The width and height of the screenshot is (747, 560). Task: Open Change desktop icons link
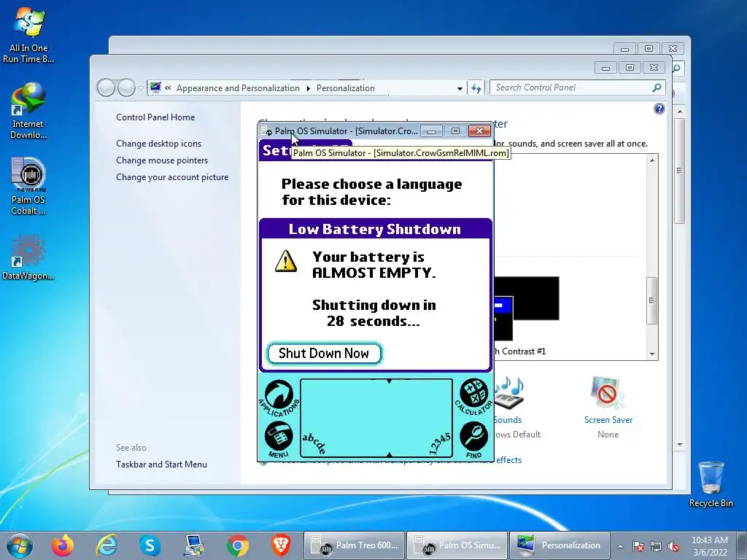[158, 144]
